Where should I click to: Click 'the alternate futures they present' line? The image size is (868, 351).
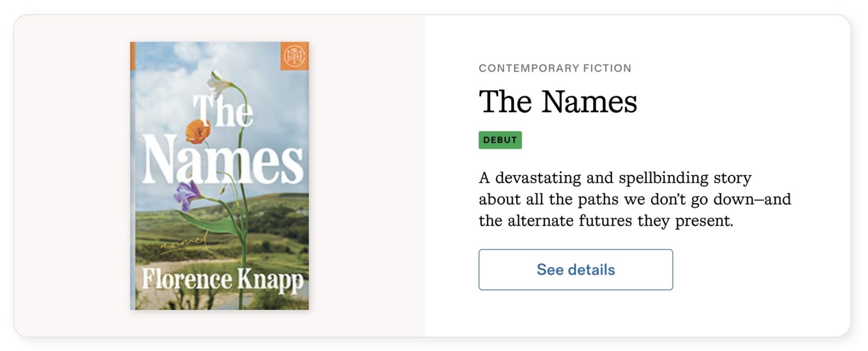point(605,221)
